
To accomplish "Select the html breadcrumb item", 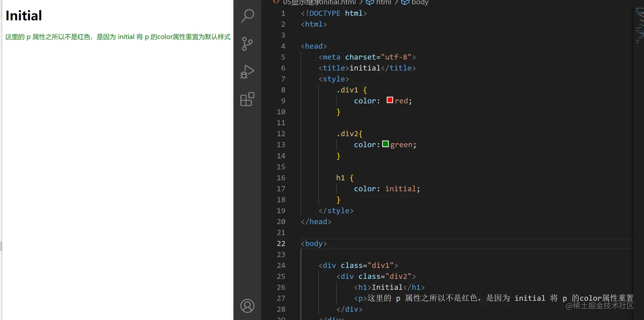I will (x=379, y=3).
